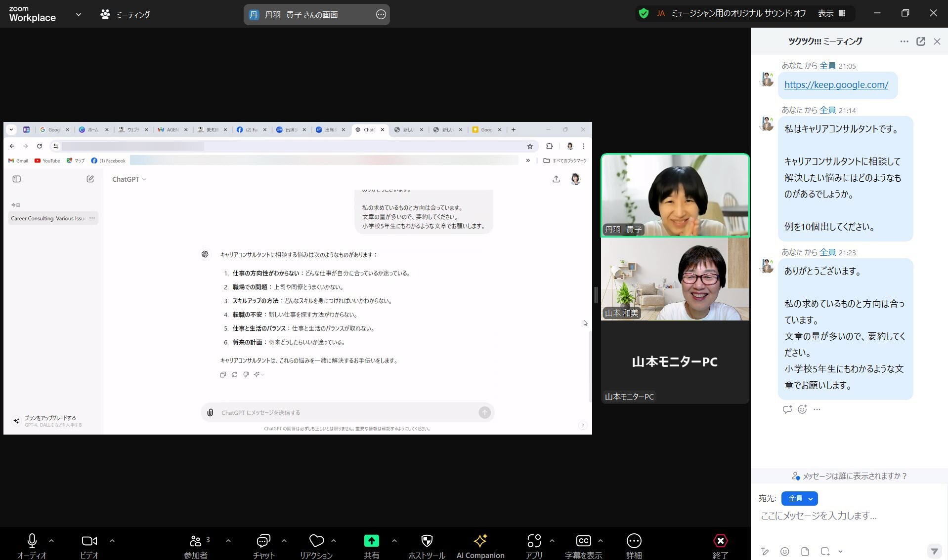Viewport: 948px width, 560px height.
Task: Click the green Share screen icon
Action: 371,541
